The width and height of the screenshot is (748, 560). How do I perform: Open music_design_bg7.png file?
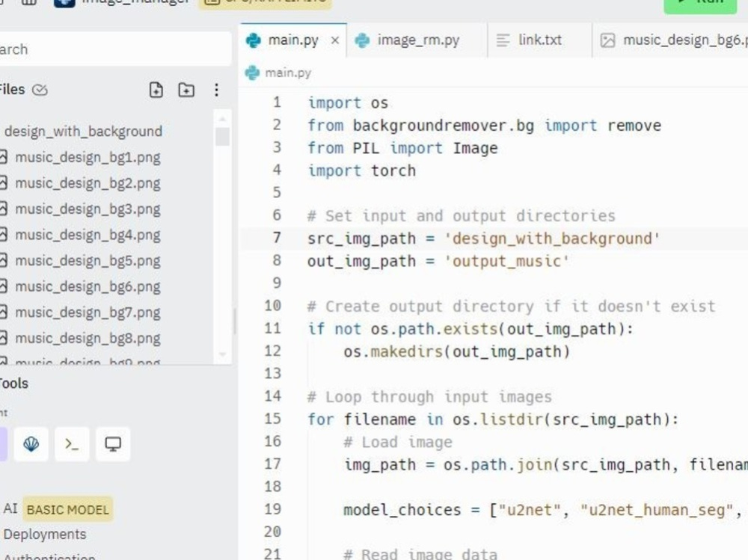point(88,312)
